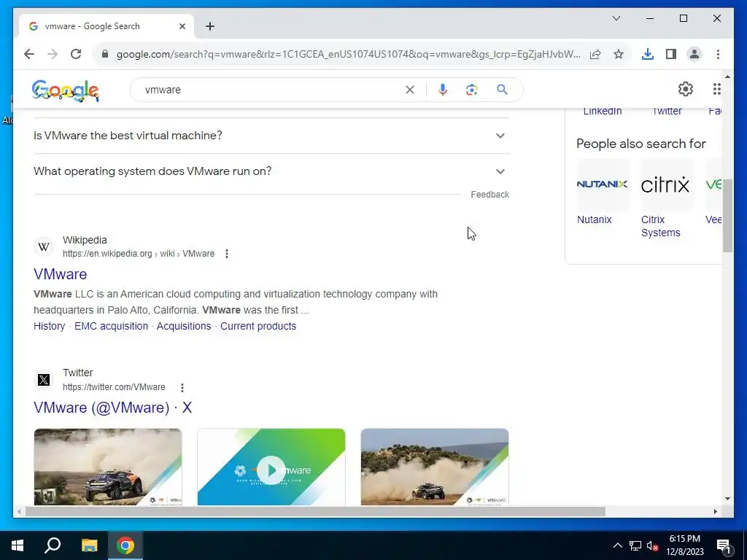The image size is (747, 560).
Task: Open the VMware Wikipedia result title
Action: click(x=60, y=274)
